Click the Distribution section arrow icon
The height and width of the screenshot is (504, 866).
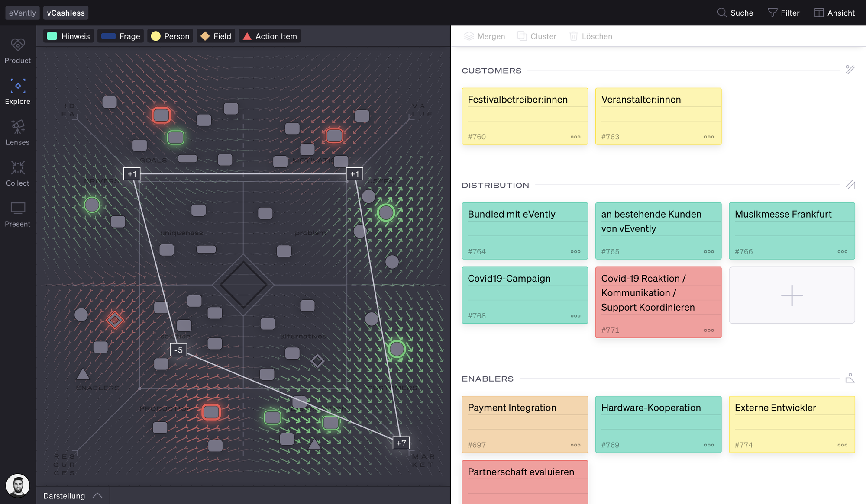click(850, 184)
